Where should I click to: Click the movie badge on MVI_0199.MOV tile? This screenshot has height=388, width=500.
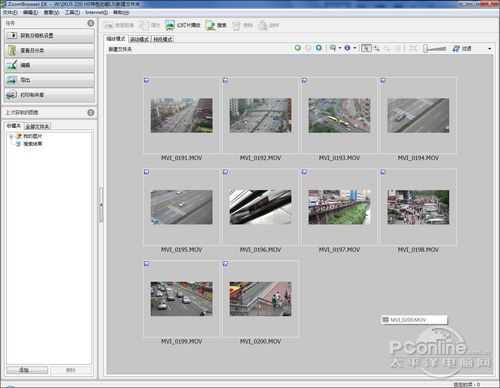(147, 264)
